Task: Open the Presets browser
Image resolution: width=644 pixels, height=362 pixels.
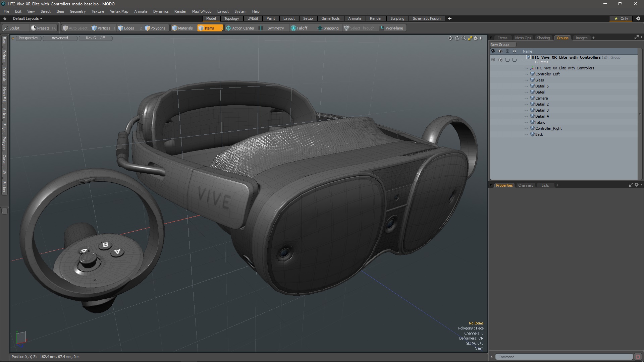Action: point(43,28)
